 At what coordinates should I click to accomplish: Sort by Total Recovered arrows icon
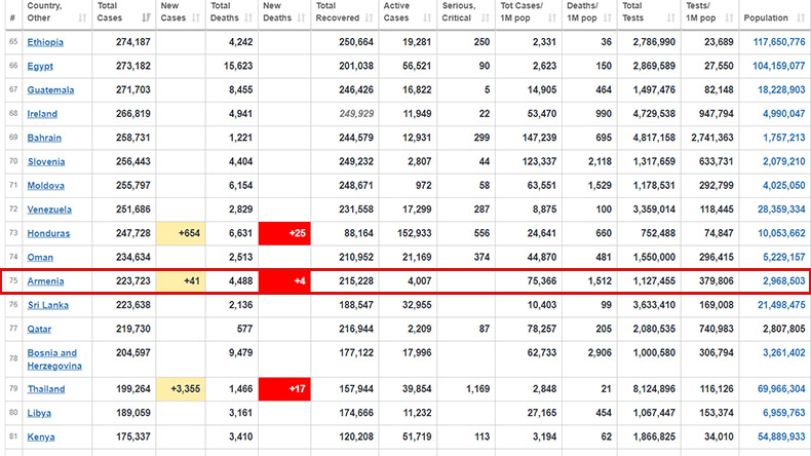tap(369, 18)
